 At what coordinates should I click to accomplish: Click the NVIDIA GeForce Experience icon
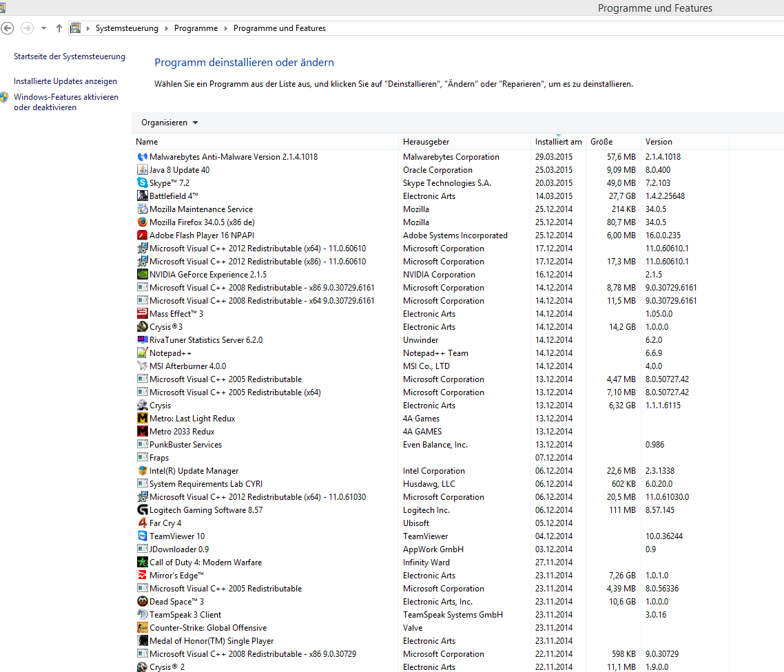click(143, 275)
